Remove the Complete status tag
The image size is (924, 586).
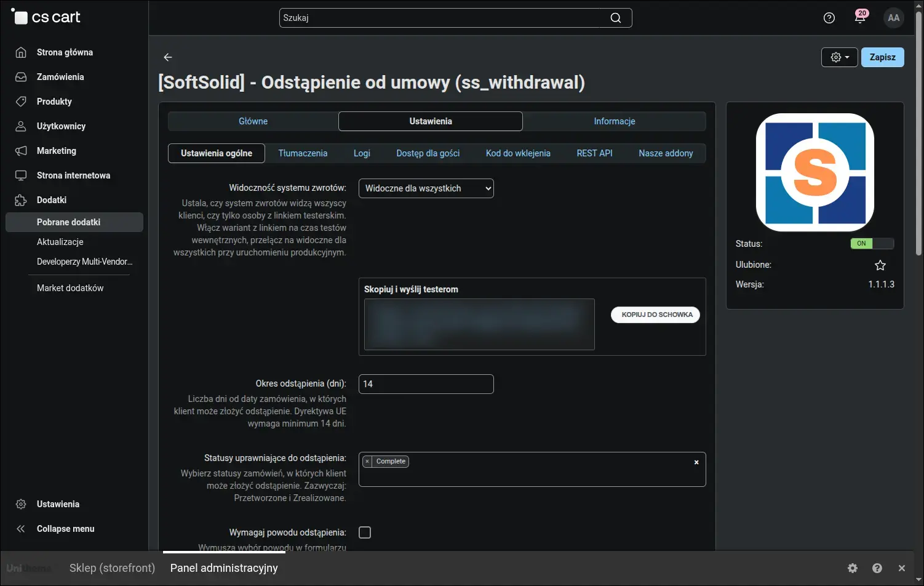point(367,461)
